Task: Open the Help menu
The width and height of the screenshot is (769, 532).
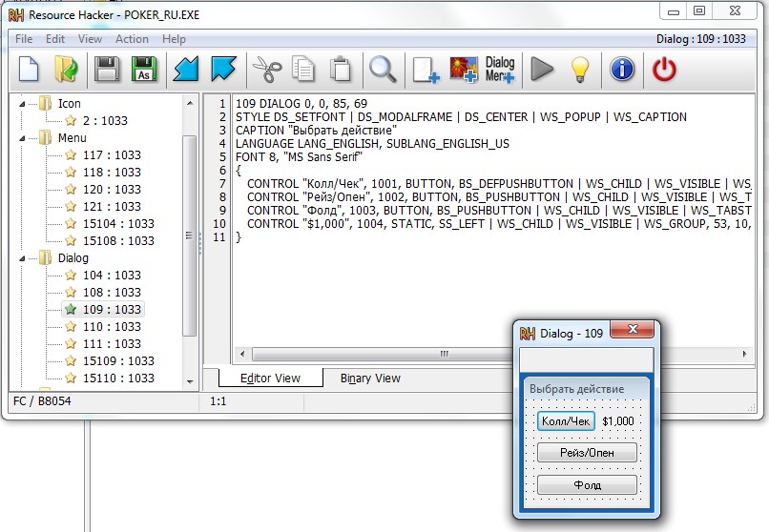Action: [x=174, y=39]
